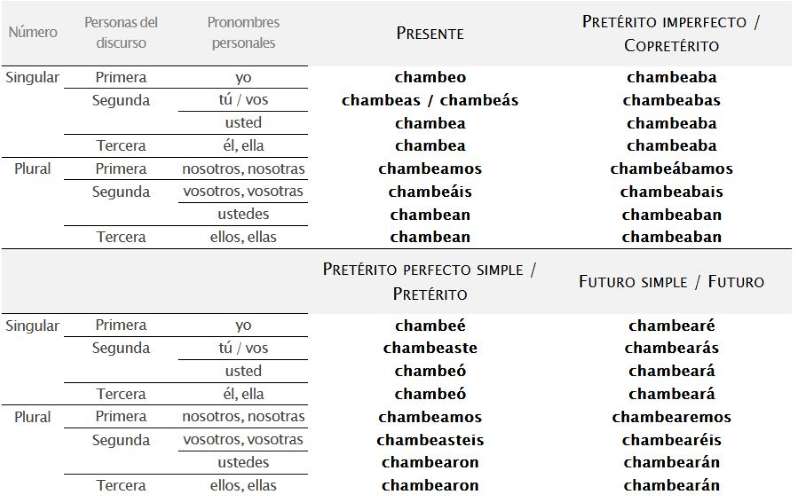
Task: Select the verb form chambeo
Action: pos(430,77)
